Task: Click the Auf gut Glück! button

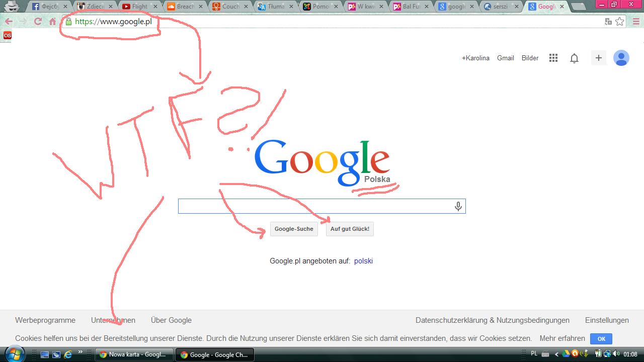Action: [350, 229]
